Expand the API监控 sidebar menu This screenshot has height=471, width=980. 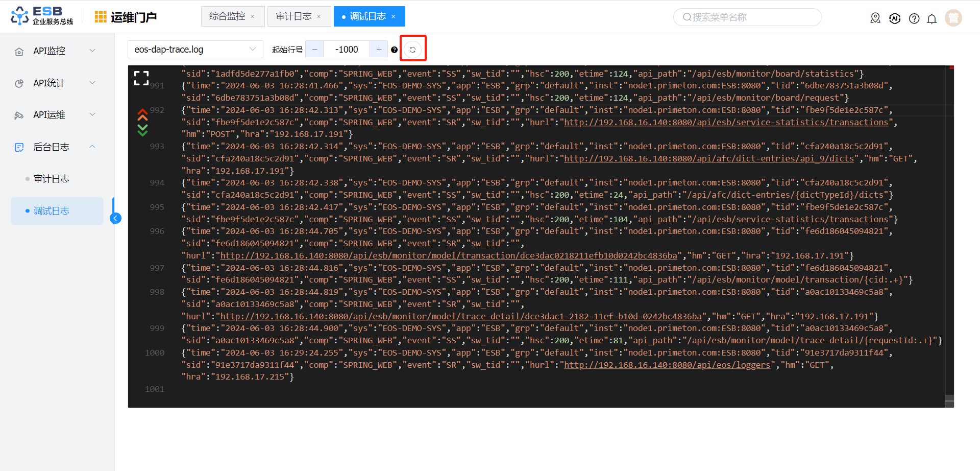pyautogui.click(x=56, y=51)
